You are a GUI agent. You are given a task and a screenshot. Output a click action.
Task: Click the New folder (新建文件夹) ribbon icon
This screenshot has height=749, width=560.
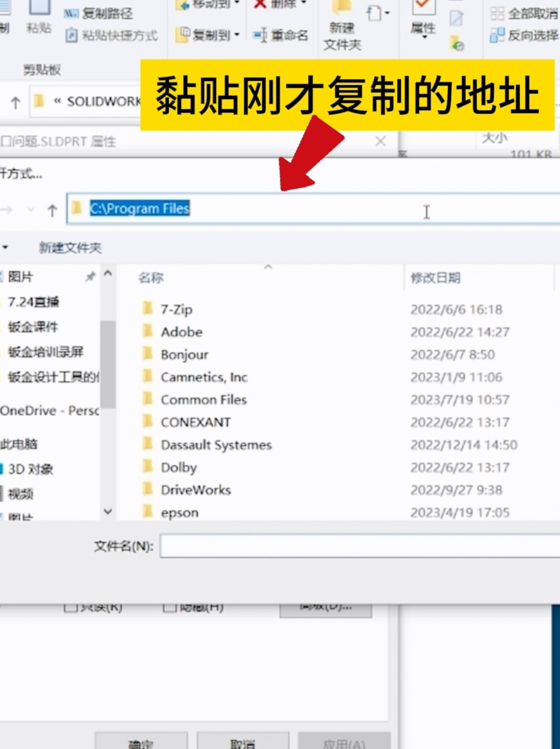click(341, 10)
